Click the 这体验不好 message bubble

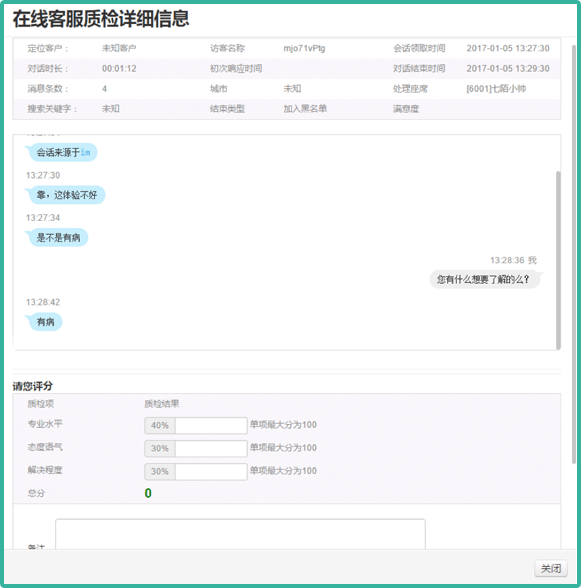67,195
